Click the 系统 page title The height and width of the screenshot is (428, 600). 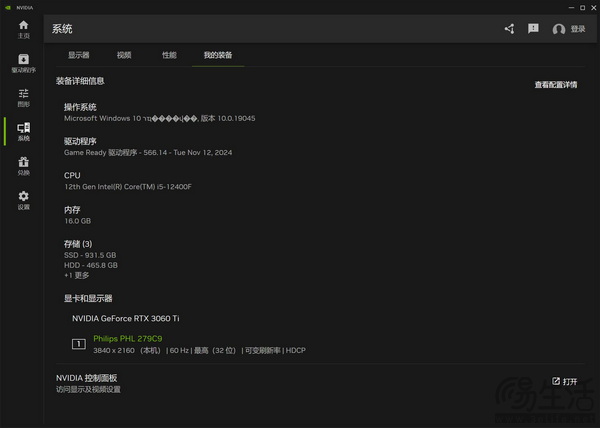click(x=62, y=29)
